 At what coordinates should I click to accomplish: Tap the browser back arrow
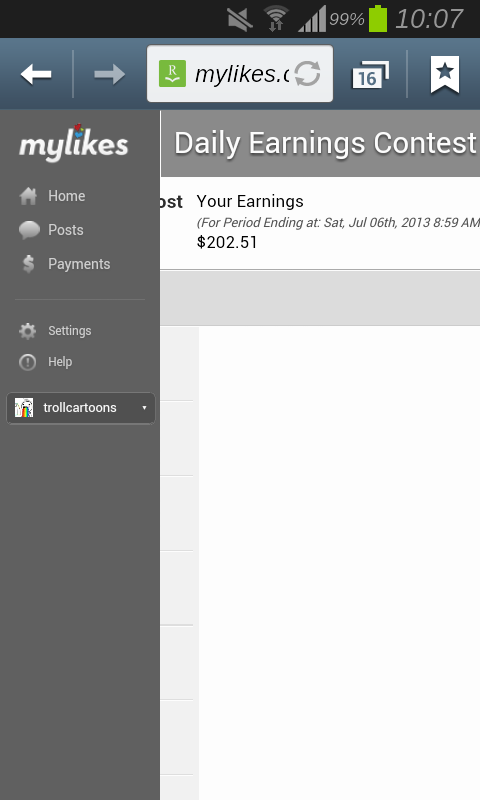click(x=36, y=74)
